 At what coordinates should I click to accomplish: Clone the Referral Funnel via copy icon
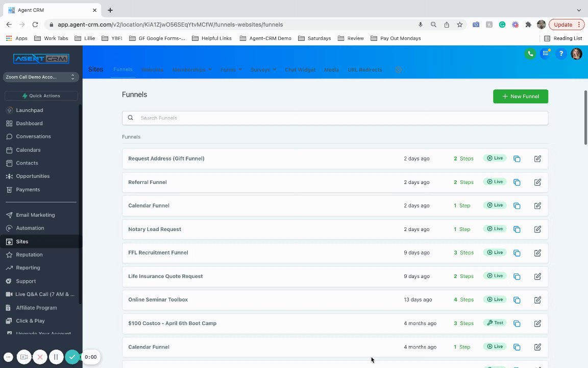(x=517, y=182)
